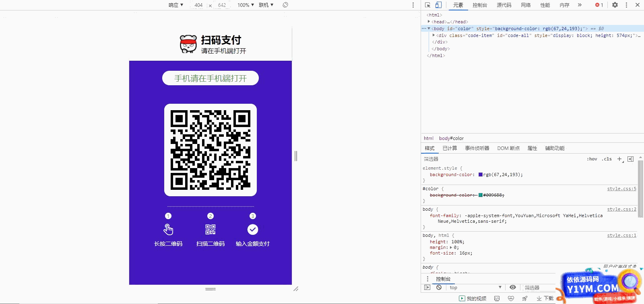Open console drawer three-dot menu

[x=427, y=279]
